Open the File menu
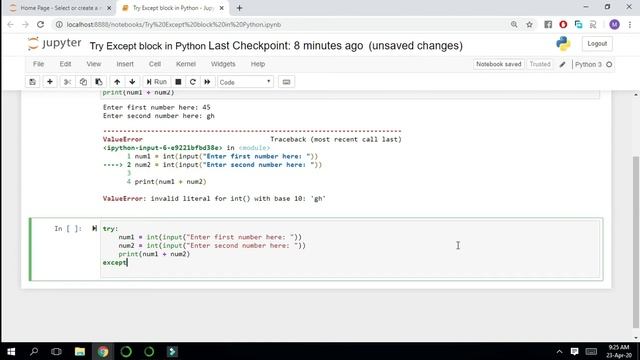Viewport: 640px width, 360px height. (38, 64)
